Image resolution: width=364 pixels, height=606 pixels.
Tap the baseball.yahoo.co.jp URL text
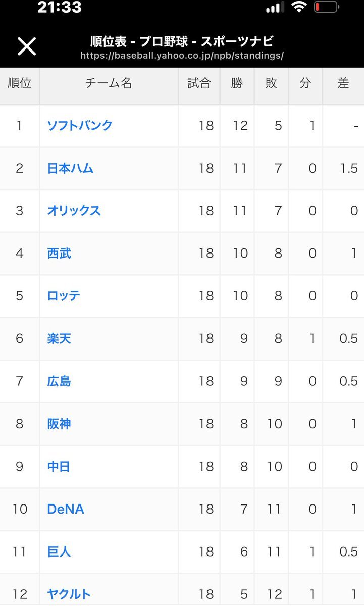point(182,55)
